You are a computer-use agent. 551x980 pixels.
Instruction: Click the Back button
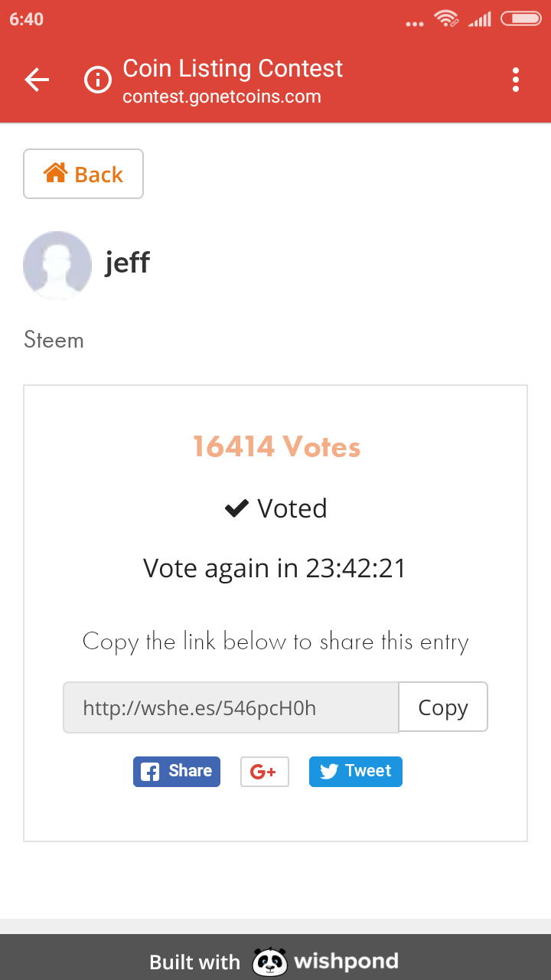(x=83, y=174)
